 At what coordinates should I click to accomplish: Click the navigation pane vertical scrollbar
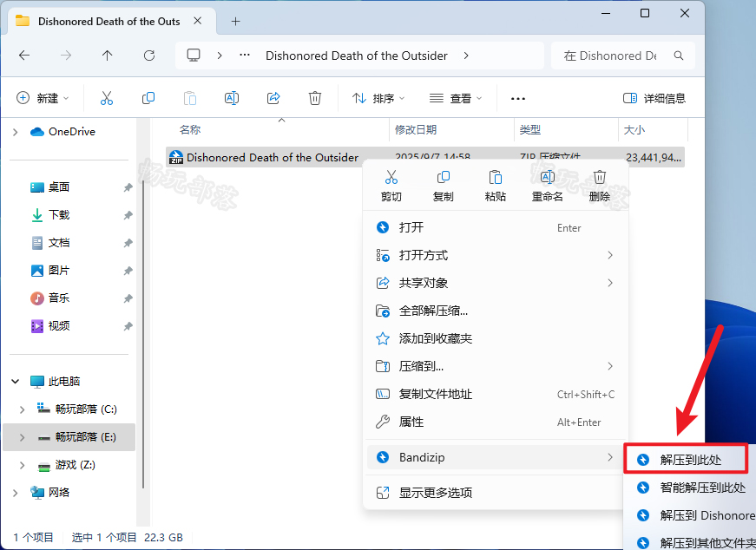click(x=142, y=335)
